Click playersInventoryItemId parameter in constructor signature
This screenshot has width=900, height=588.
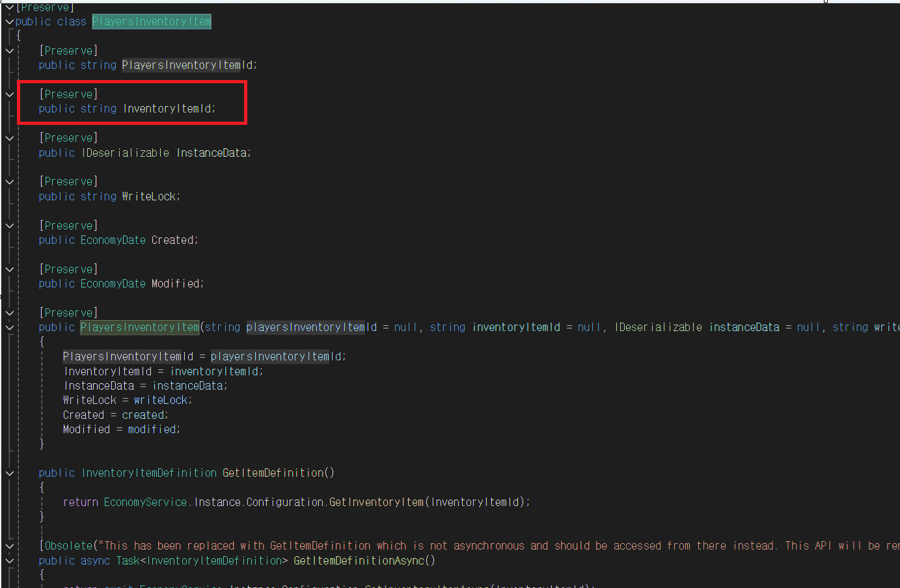click(312, 327)
